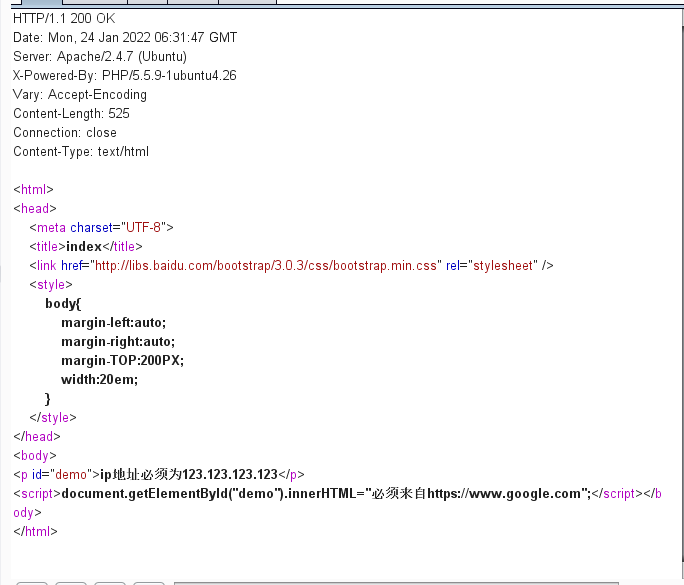This screenshot has height=585, width=684.
Task: Click the opening <head> tag
Action: [x=35, y=209]
